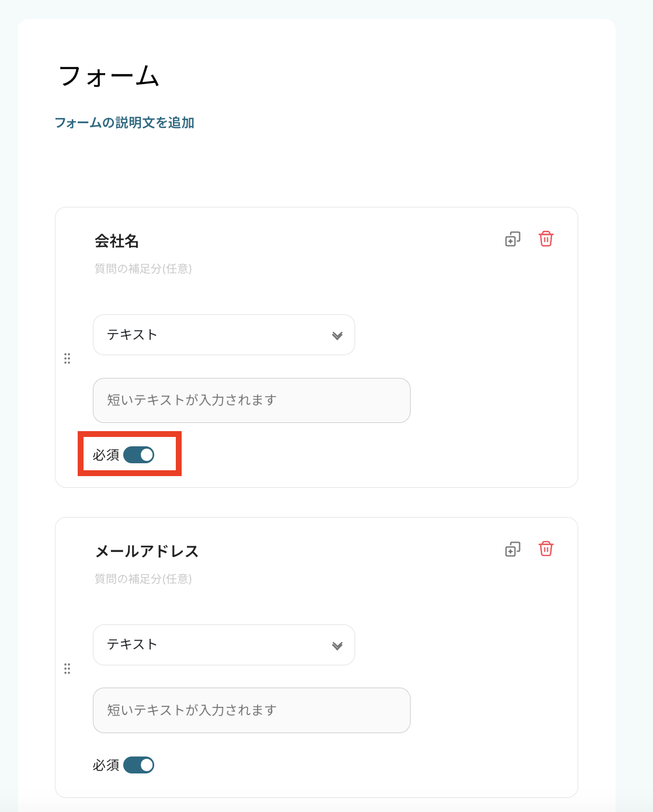Click the 会社名 drag handle dots
653x812 pixels.
67,358
